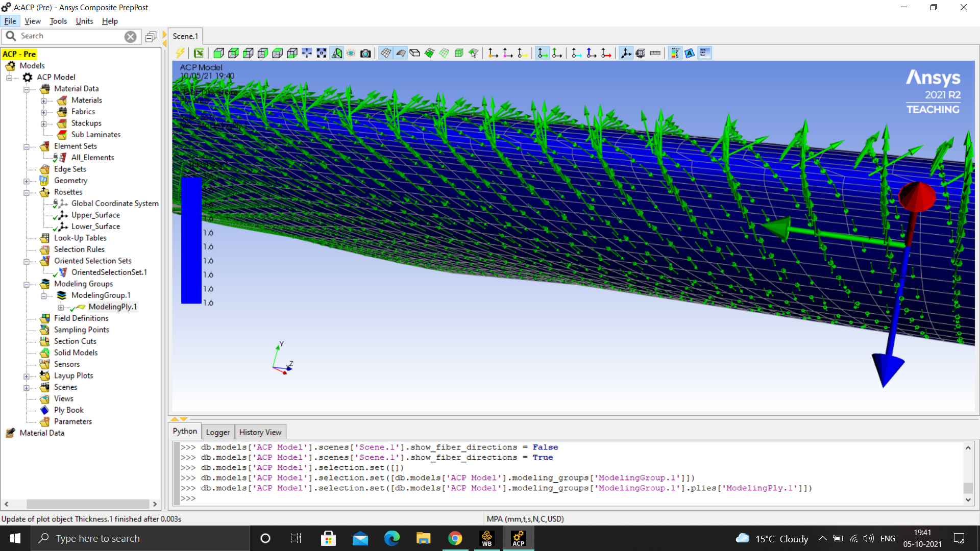Viewport: 980px width, 551px height.
Task: Click the ruler measurement icon
Action: [655, 53]
